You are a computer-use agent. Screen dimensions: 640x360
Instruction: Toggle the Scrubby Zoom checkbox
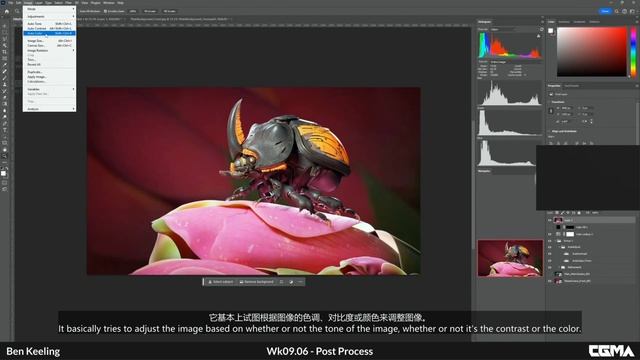[105, 11]
